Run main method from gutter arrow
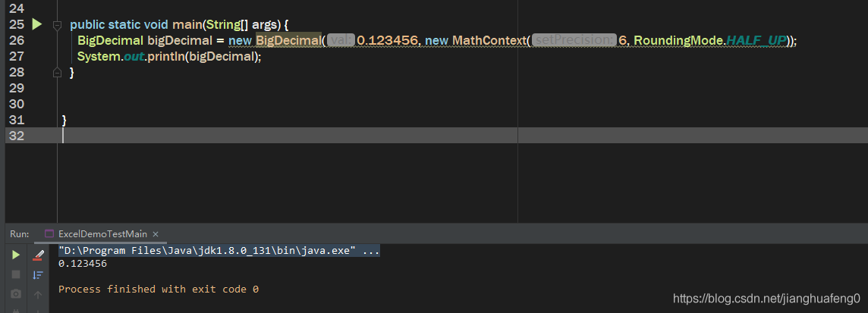The image size is (868, 313). pos(36,24)
